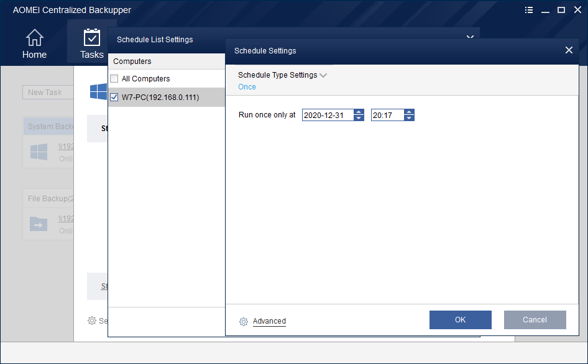Check the All Computers checkbox
Screen dimensions: 588x364
point(114,78)
